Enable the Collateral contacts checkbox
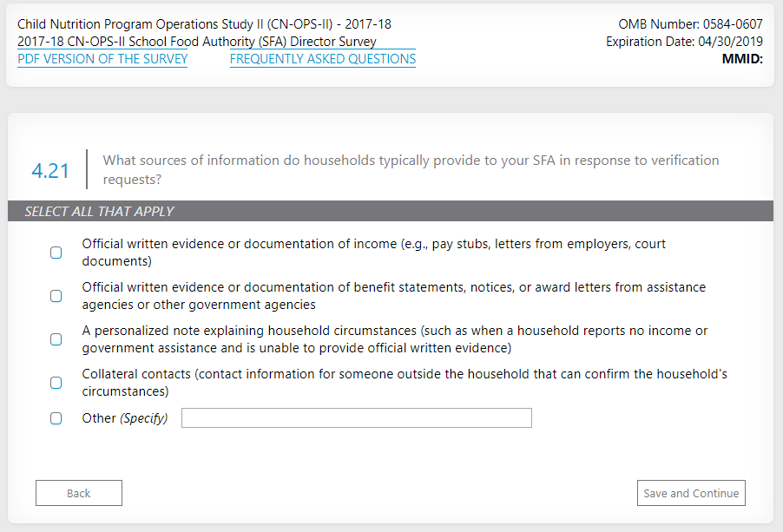Image resolution: width=783 pixels, height=532 pixels. (x=56, y=383)
